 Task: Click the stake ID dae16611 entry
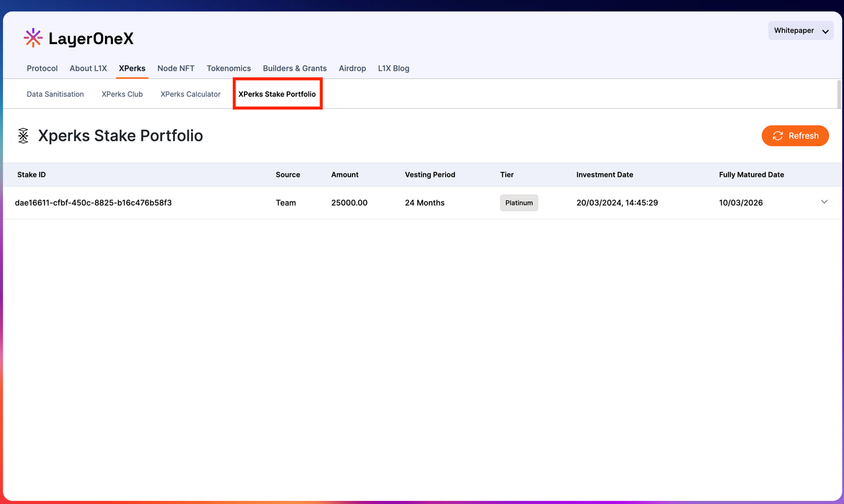(x=93, y=203)
